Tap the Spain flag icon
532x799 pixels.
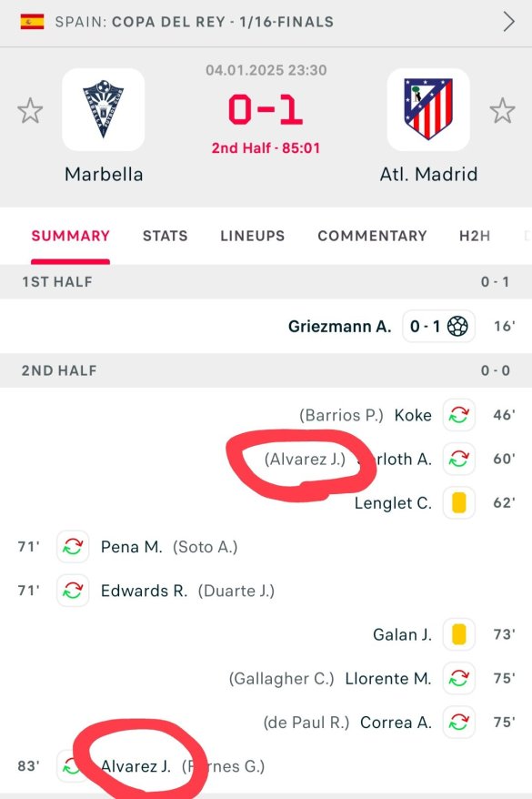tap(32, 22)
